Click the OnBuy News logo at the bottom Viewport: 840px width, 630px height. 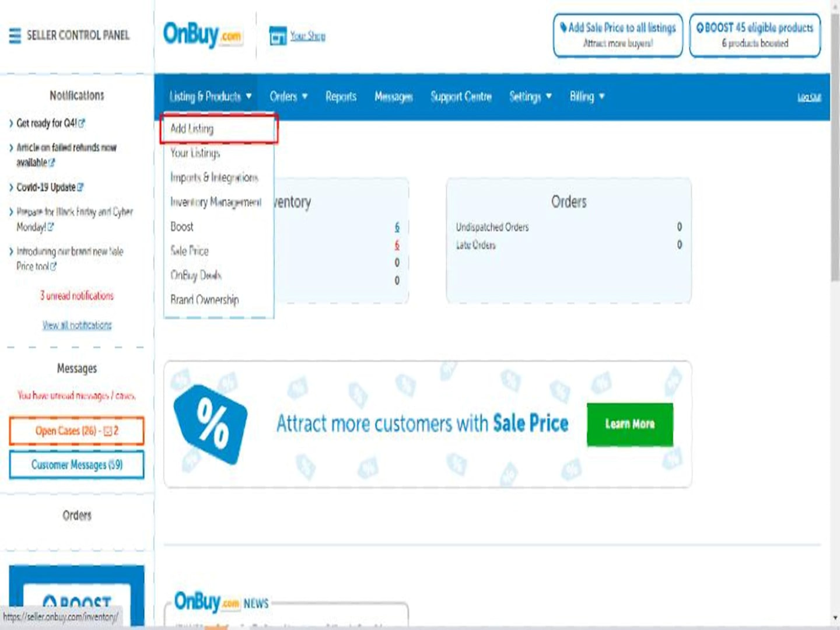pos(222,601)
